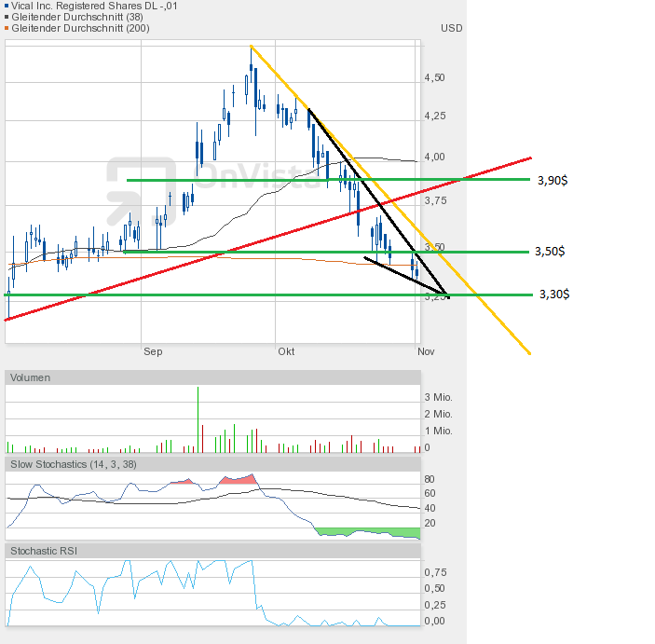Click the tallest green volume bar
The height and width of the screenshot is (644, 655).
(x=198, y=419)
